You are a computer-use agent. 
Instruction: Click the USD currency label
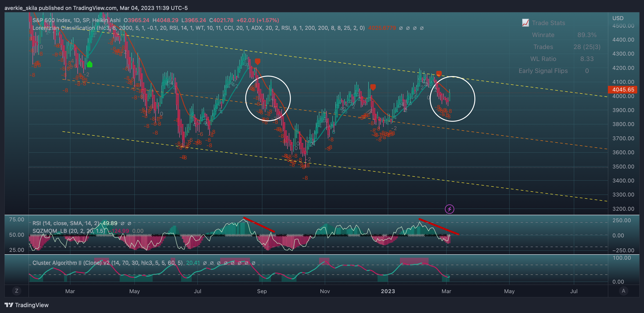point(618,18)
